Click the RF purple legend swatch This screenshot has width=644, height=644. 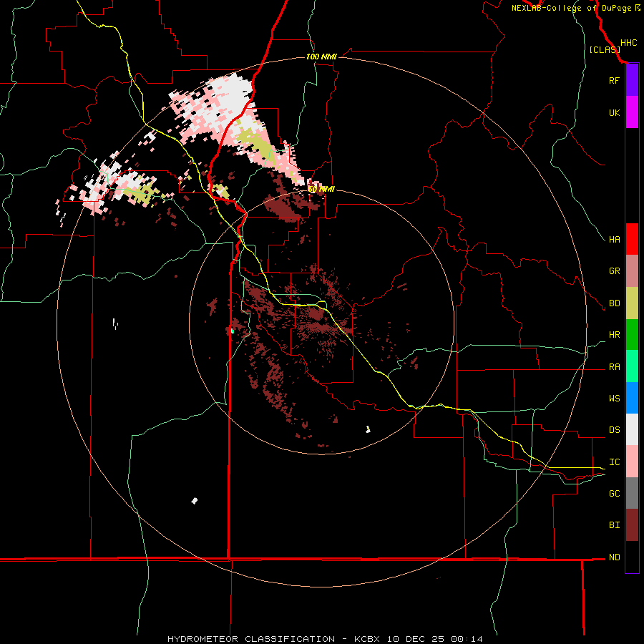click(632, 80)
